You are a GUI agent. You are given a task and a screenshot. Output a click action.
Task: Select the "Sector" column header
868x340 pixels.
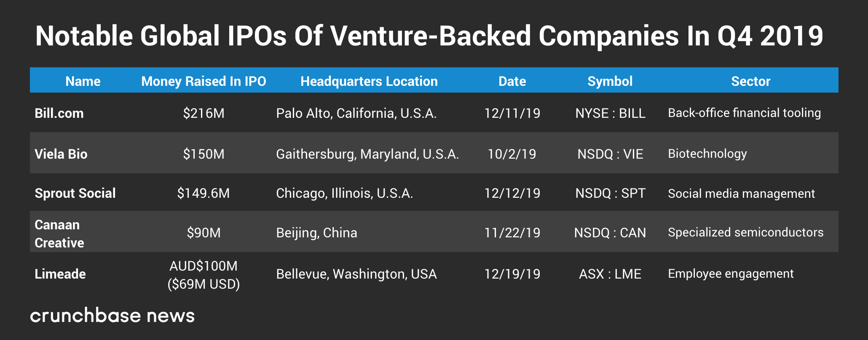coord(750,81)
